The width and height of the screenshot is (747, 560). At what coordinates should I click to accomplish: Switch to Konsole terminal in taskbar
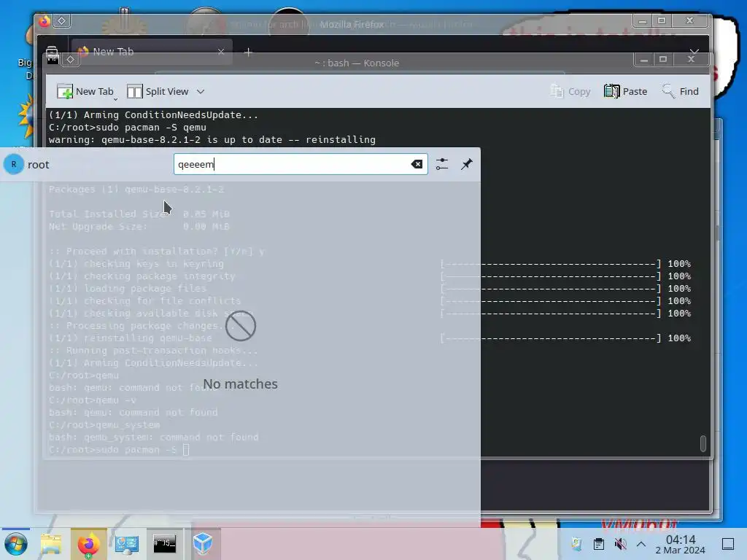tap(164, 544)
